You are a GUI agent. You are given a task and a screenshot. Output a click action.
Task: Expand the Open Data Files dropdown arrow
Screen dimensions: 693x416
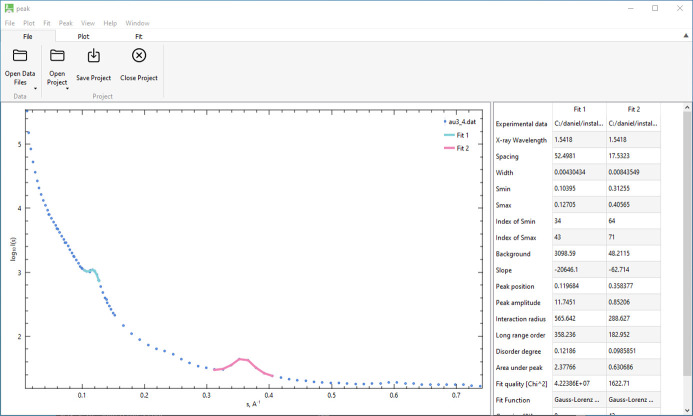pyautogui.click(x=35, y=88)
